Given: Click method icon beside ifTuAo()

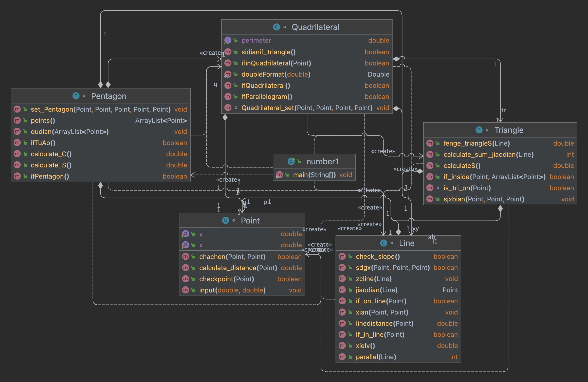Looking at the screenshot, I should pos(17,143).
